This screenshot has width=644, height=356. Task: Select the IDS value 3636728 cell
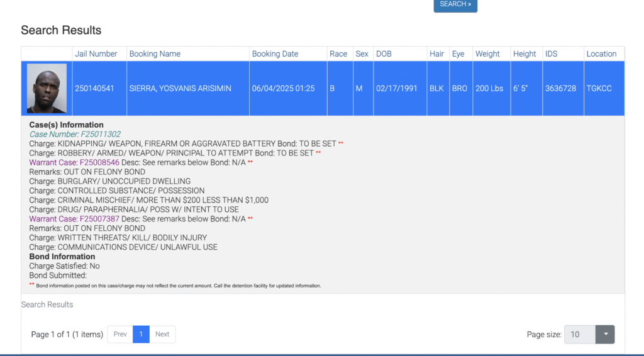pos(560,89)
